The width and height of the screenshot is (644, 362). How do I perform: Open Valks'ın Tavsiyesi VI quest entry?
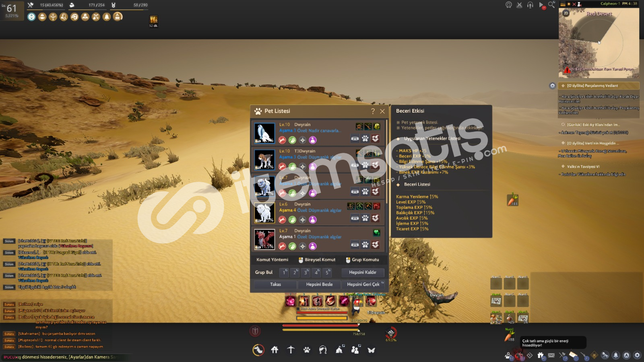pos(583,167)
